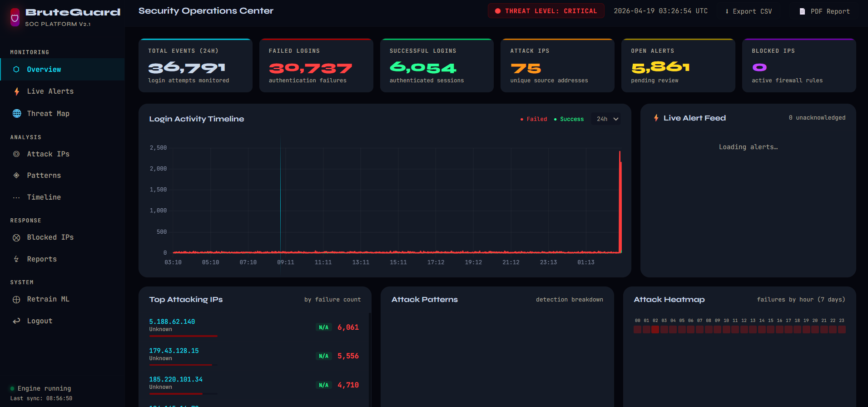Click the heatmap cell under hour 00
Image resolution: width=868 pixels, height=407 pixels.
(x=638, y=330)
